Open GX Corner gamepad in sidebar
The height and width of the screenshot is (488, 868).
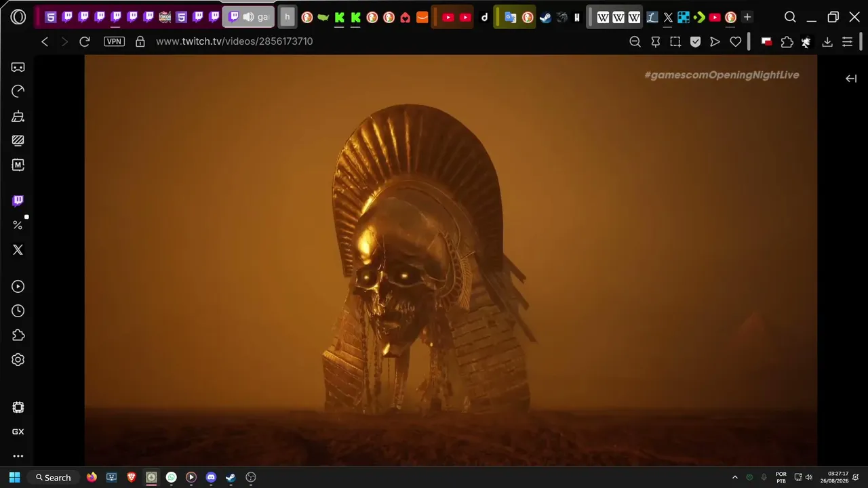tap(18, 67)
